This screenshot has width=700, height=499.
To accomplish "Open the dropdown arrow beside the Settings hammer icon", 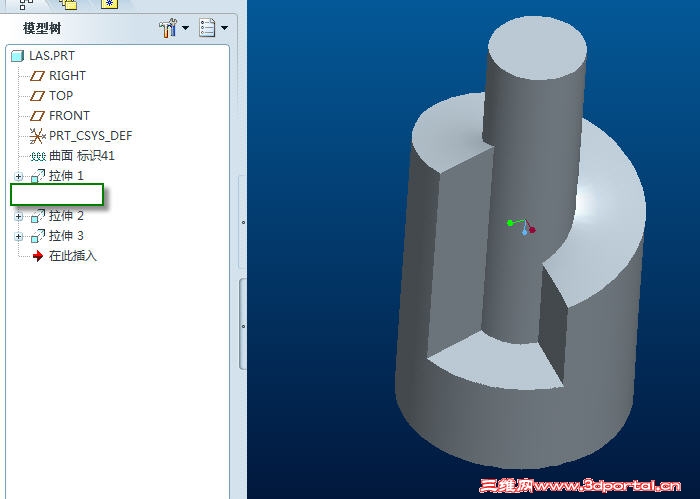I will 185,28.
